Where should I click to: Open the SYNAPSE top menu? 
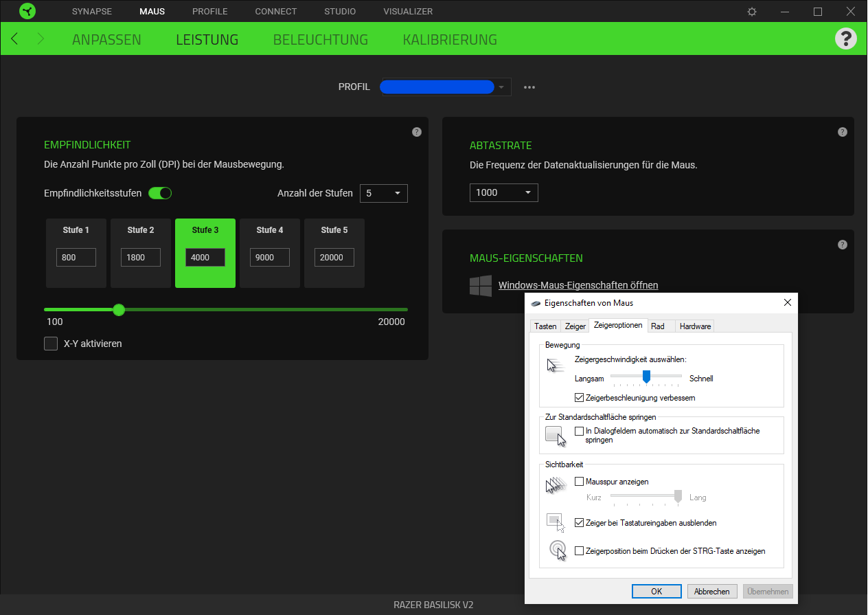pos(92,12)
